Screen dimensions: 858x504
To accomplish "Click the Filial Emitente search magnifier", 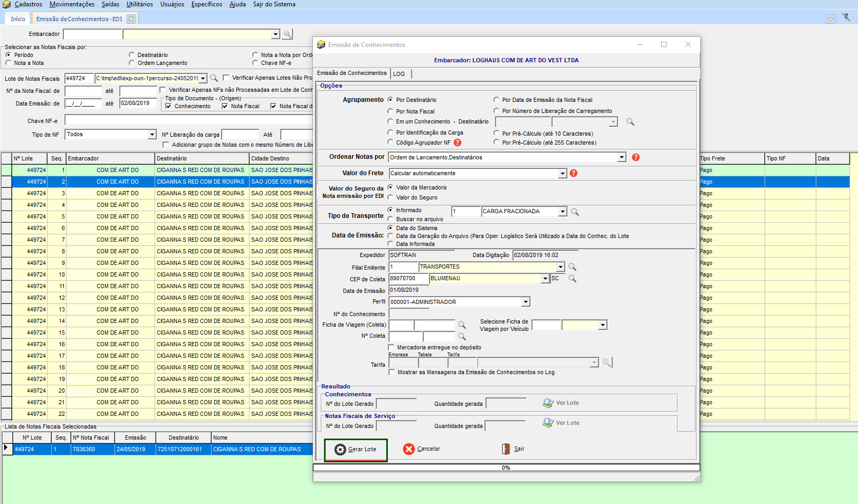I will tap(572, 267).
